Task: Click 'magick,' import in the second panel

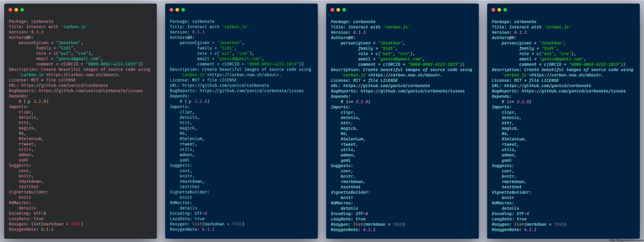Action: [188, 128]
